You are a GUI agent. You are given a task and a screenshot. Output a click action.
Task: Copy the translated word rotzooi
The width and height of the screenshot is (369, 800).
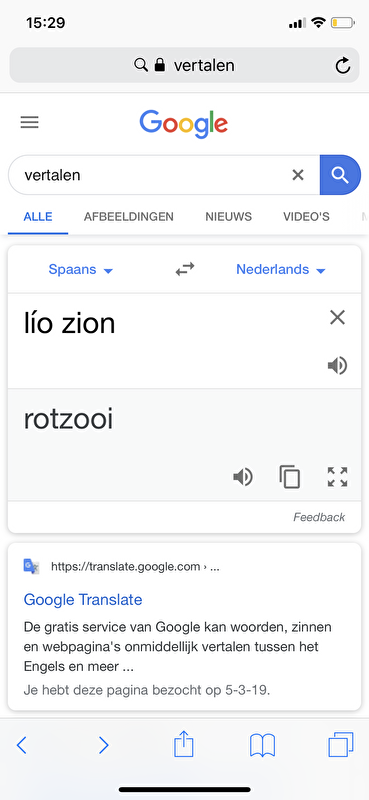pyautogui.click(x=290, y=478)
